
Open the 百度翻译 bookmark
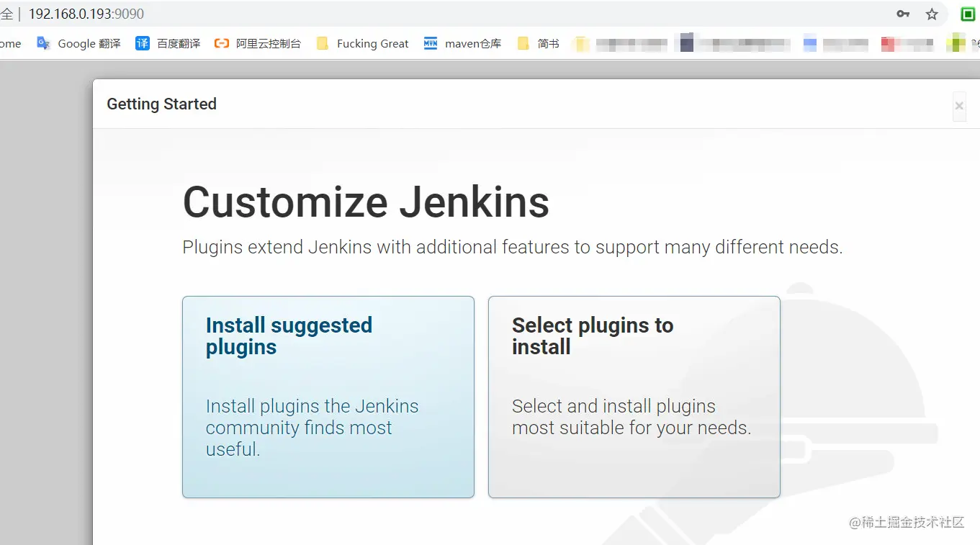(168, 43)
